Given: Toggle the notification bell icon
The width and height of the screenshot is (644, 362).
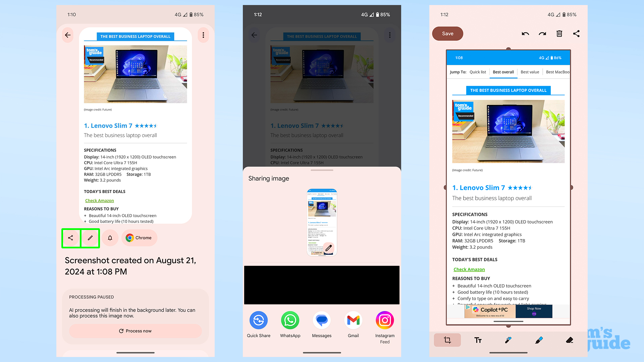Looking at the screenshot, I should click(x=110, y=238).
